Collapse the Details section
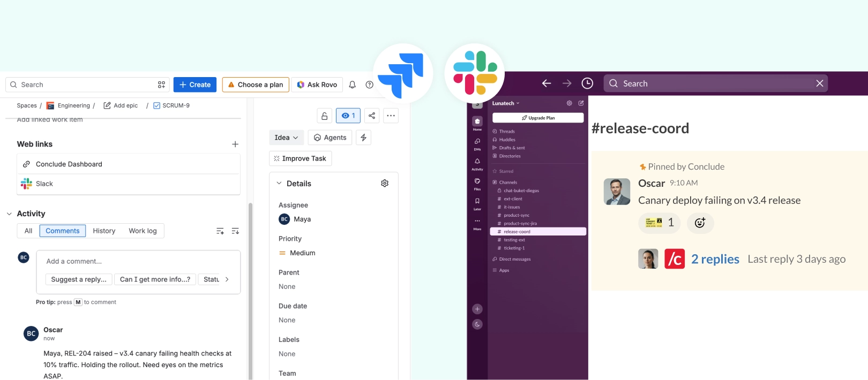 pyautogui.click(x=279, y=183)
